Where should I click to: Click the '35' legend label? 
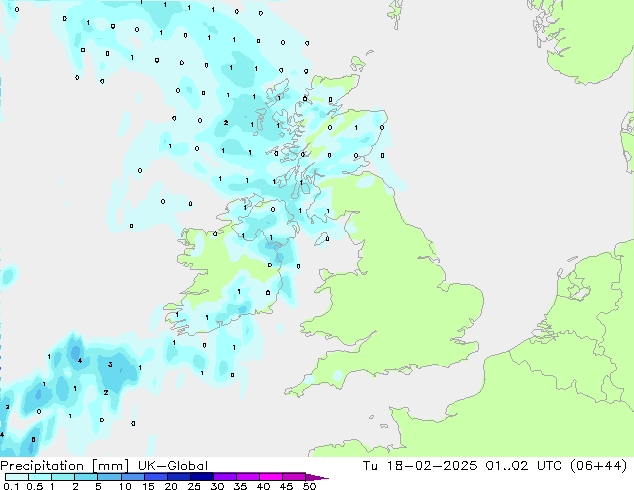[x=240, y=486]
